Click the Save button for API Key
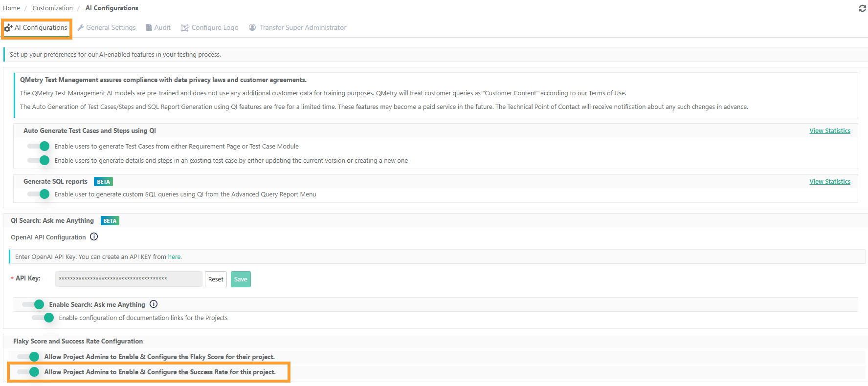The height and width of the screenshot is (386, 868). click(241, 279)
